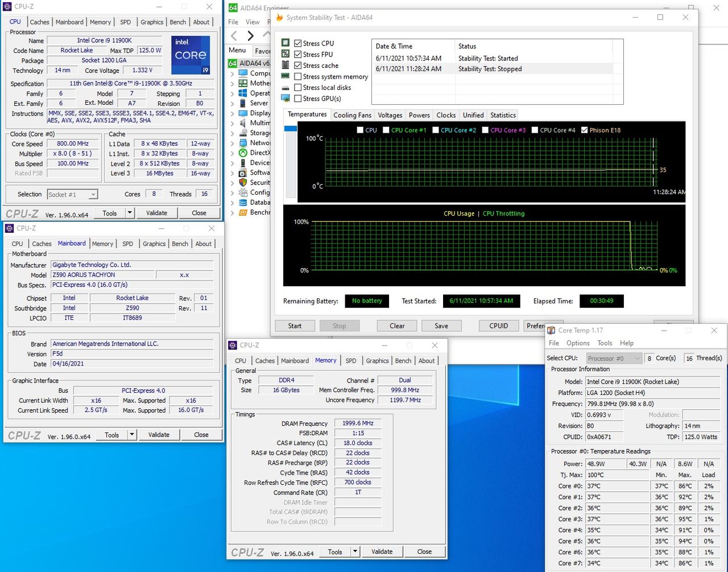This screenshot has width=728, height=572.
Task: Click the Stress system memory RAM icon
Action: (286, 76)
